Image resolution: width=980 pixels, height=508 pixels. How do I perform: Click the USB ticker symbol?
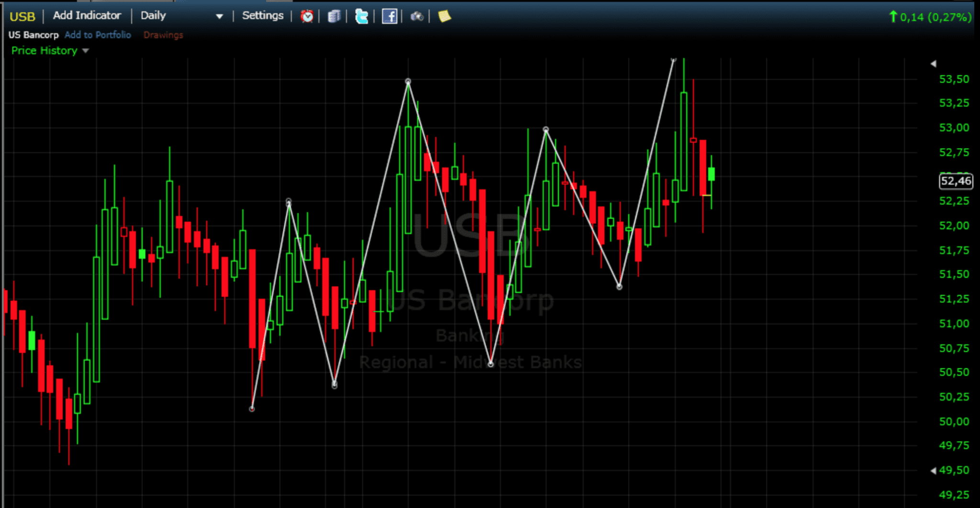(22, 16)
